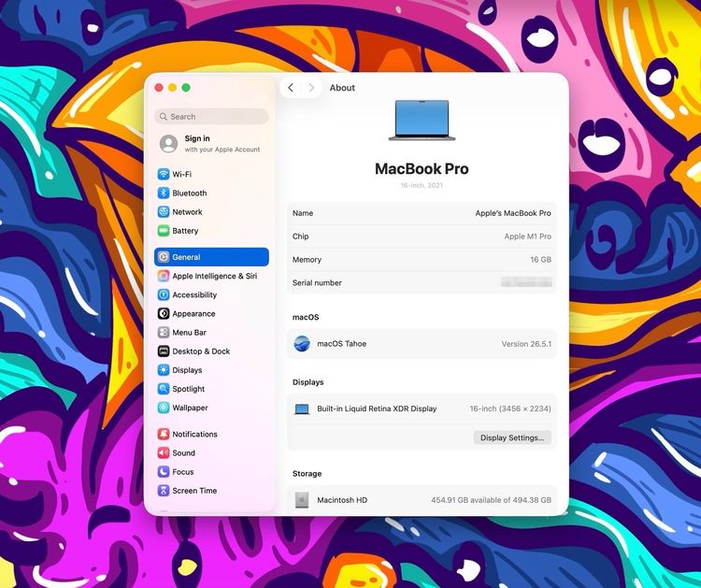Open Wi-Fi settings pane
The height and width of the screenshot is (588, 701).
coord(211,174)
